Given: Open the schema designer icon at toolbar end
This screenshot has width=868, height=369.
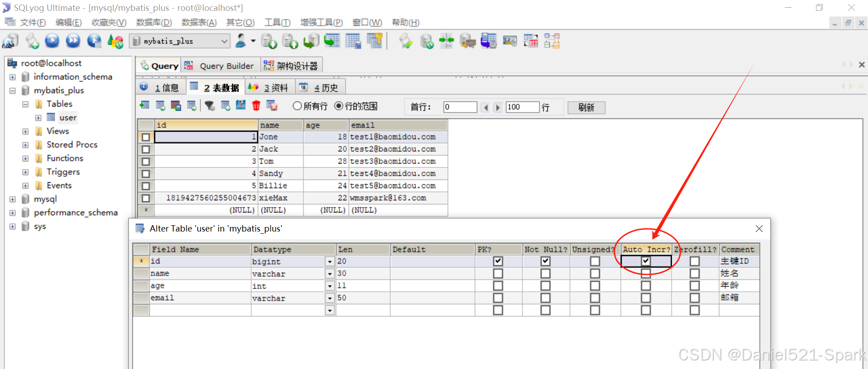Looking at the screenshot, I should pos(552,41).
